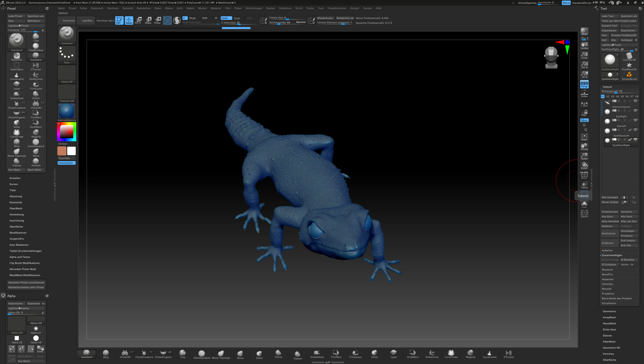
Task: Set view to 50 % size
Action: point(584,75)
